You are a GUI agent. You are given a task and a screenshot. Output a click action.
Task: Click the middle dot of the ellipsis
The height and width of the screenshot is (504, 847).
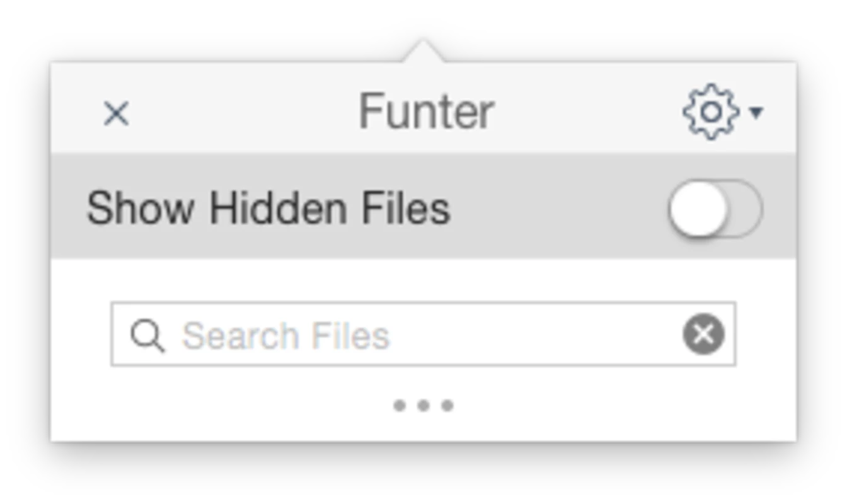coord(423,405)
